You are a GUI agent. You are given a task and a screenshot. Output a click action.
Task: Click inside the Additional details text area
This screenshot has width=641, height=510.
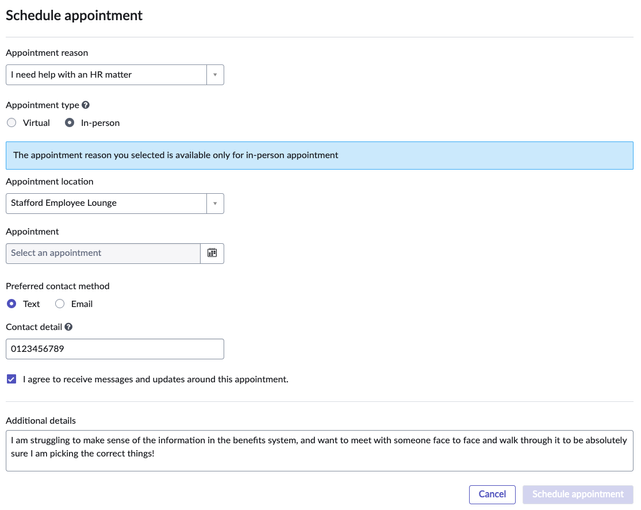[x=320, y=451]
